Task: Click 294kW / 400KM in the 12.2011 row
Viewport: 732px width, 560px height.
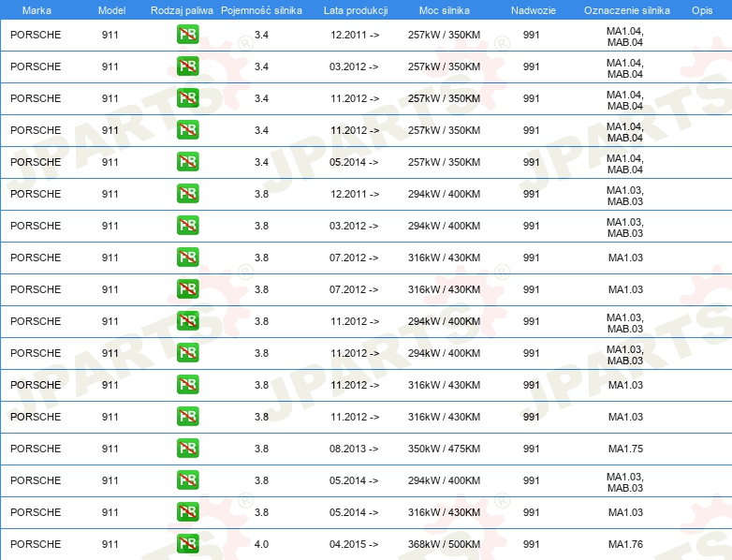Action: 444,194
